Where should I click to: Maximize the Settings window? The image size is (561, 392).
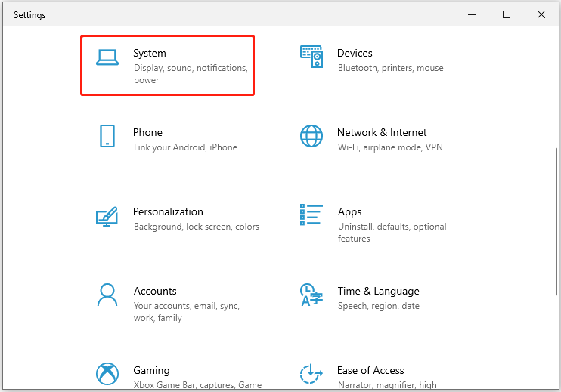click(x=507, y=14)
